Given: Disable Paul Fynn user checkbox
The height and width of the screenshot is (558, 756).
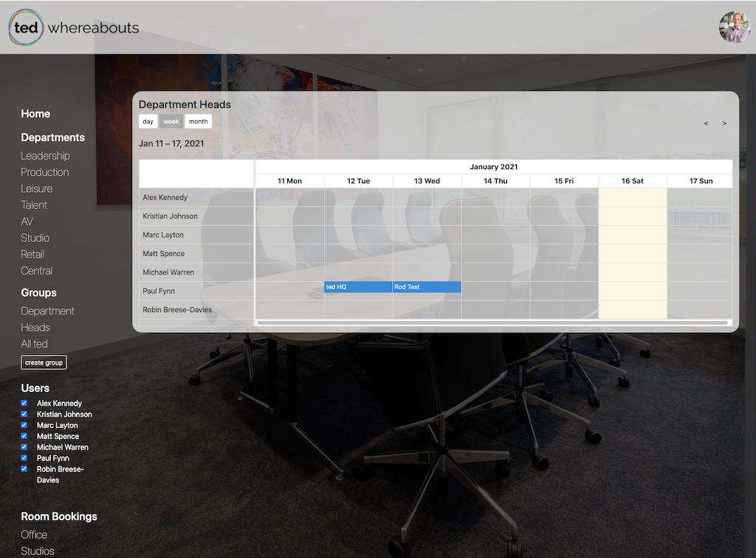Looking at the screenshot, I should [24, 458].
